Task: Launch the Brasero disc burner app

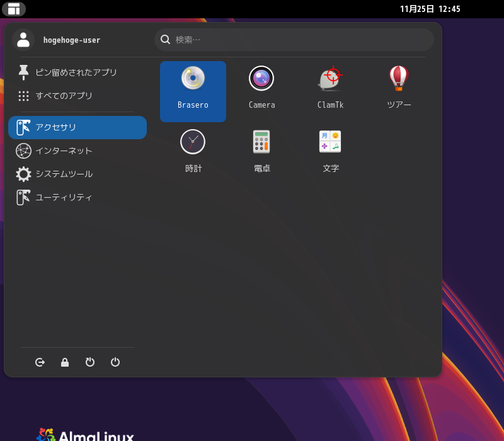Action: 193,91
